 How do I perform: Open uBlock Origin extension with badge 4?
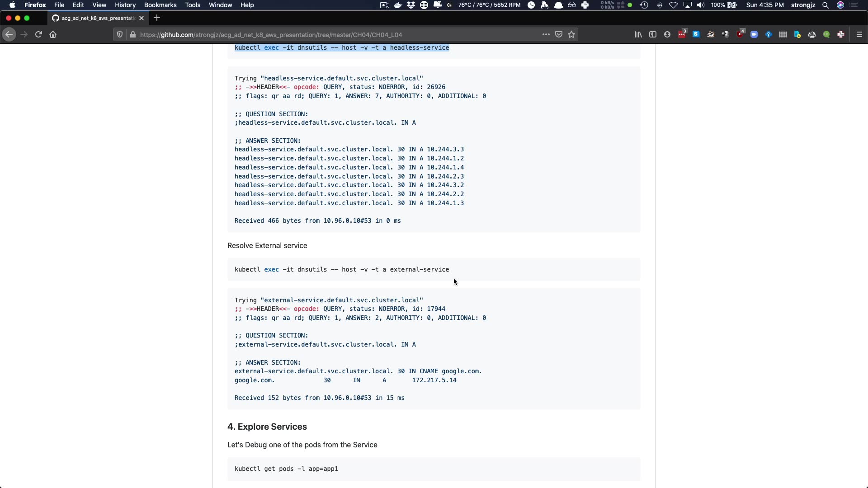(x=740, y=34)
